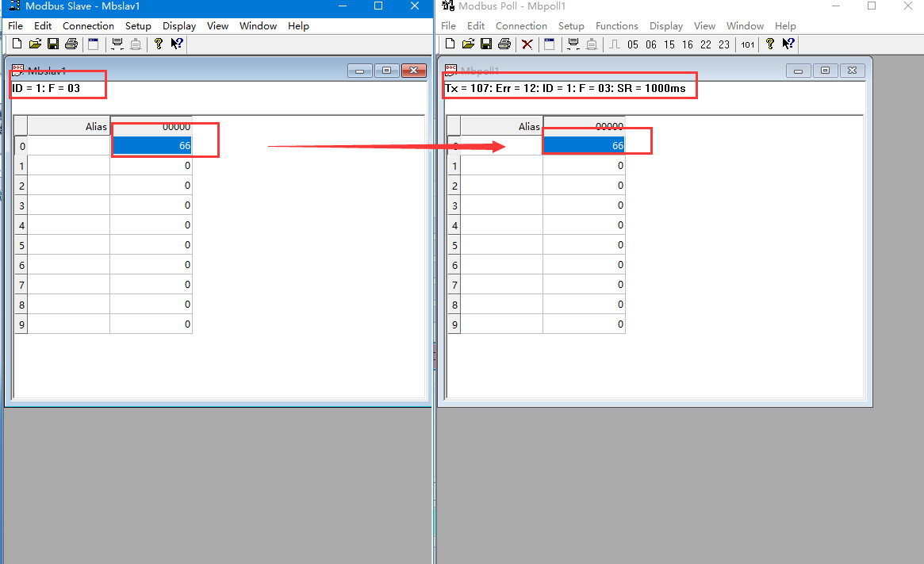Viewport: 924px width, 564px height.
Task: Click function 05 write single coil button
Action: point(632,44)
